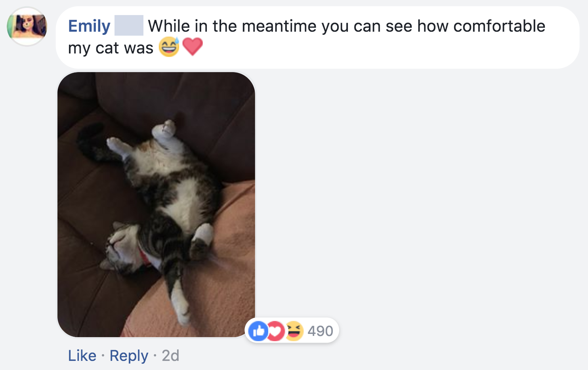The image size is (588, 370).
Task: Click the words "how comfortable" in comment
Action: pyautogui.click(x=481, y=26)
